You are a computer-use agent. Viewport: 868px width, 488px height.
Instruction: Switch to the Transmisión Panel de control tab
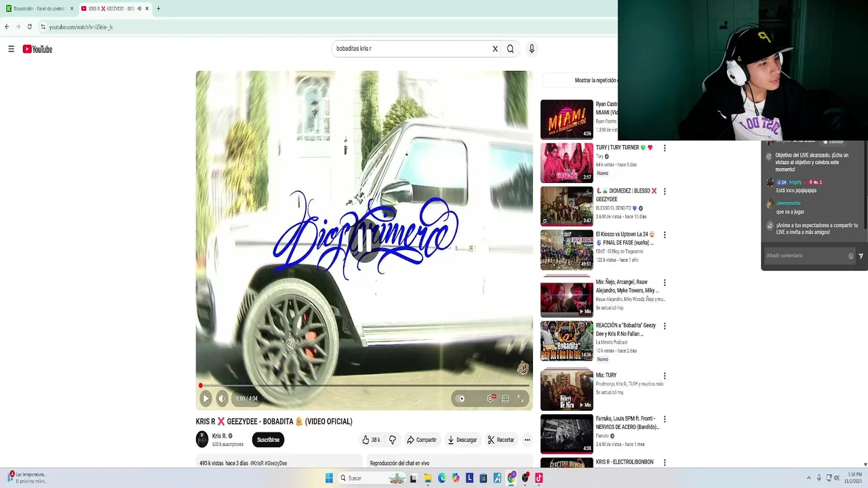(x=39, y=9)
